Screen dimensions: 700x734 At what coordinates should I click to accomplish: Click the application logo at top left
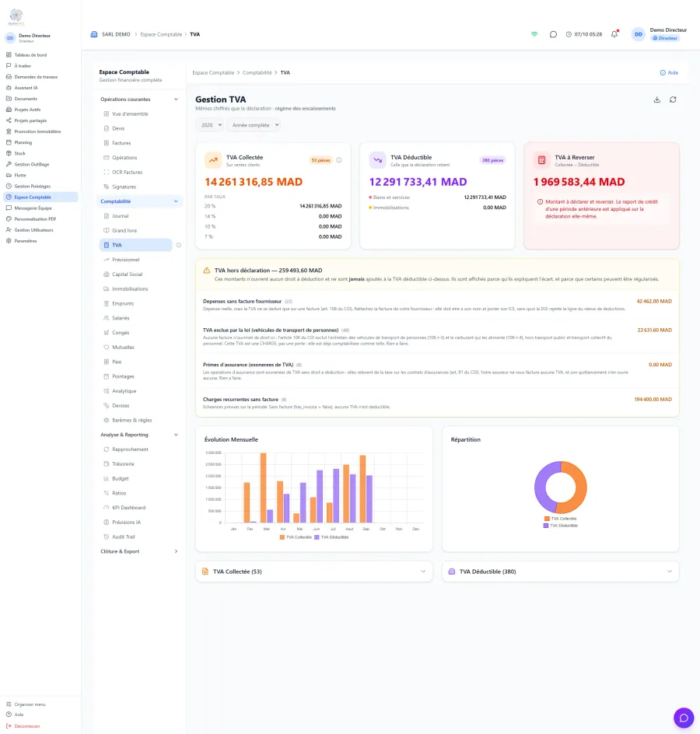[16, 16]
